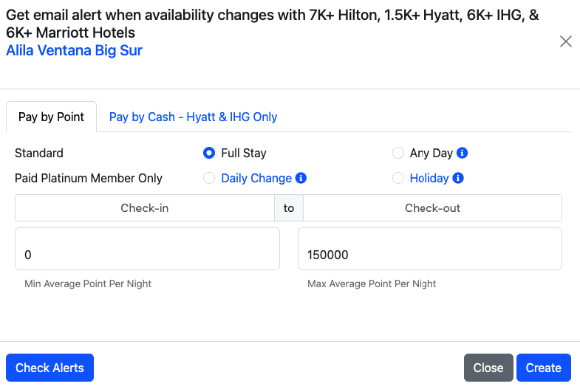Click the Create button
This screenshot has height=392, width=580.
(x=543, y=368)
